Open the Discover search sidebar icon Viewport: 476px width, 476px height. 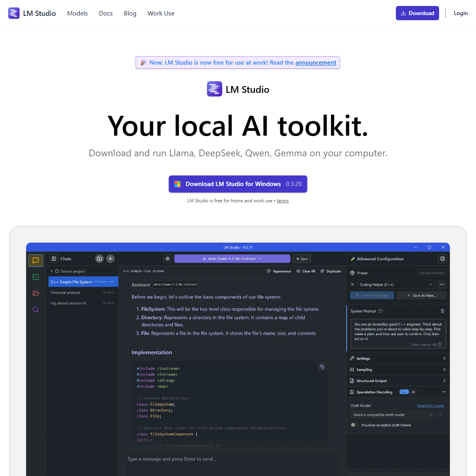(36, 309)
